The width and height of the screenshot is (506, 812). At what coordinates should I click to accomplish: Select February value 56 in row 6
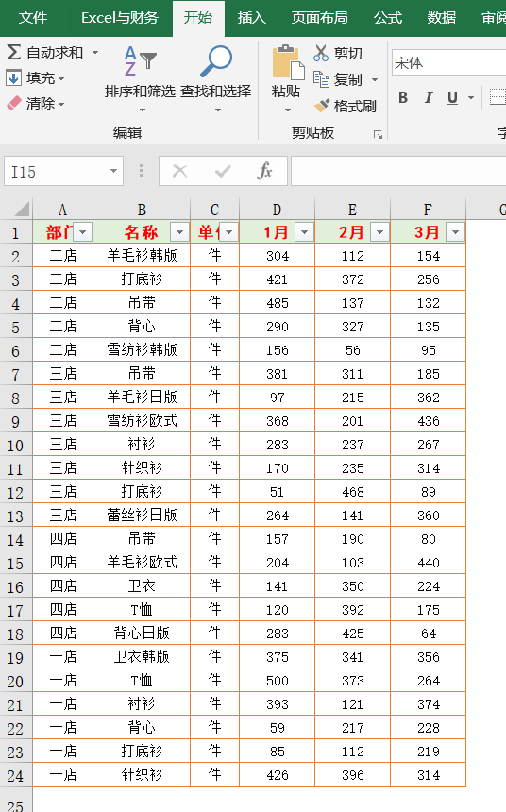tap(353, 350)
